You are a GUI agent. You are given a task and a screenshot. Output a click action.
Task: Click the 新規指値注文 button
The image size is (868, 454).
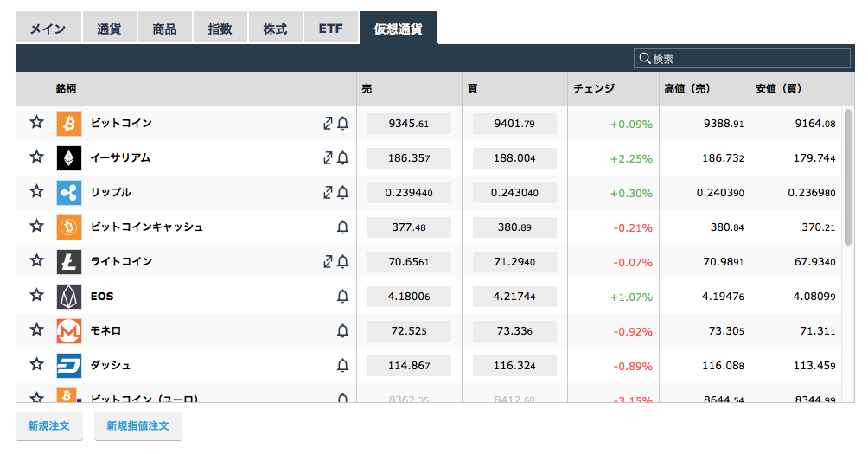[137, 425]
